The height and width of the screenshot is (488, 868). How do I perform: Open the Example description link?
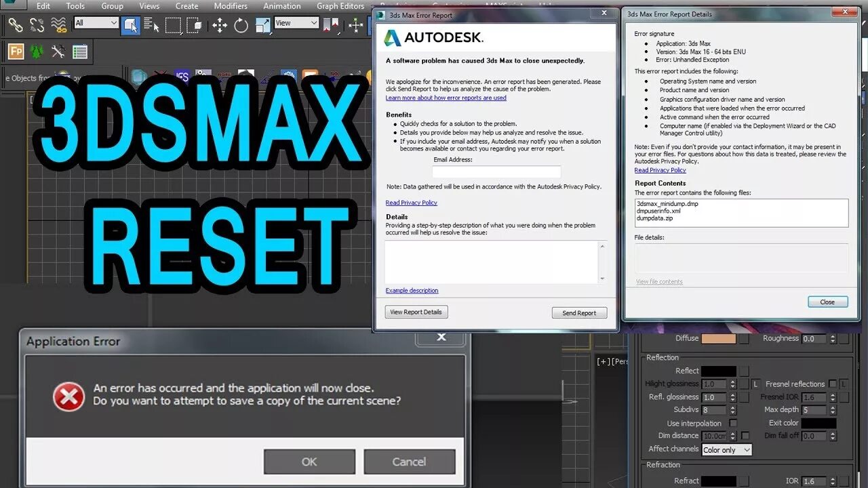(412, 290)
